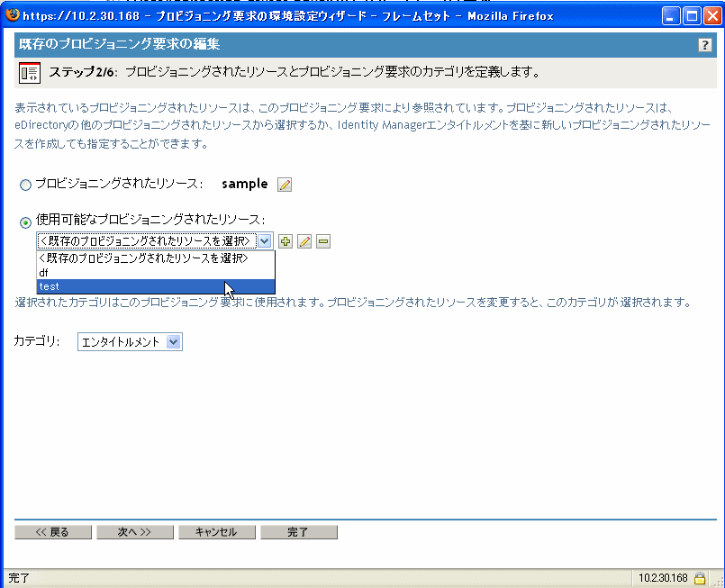The width and height of the screenshot is (725, 588).
Task: Click the 完了 finish button
Action: tap(299, 532)
